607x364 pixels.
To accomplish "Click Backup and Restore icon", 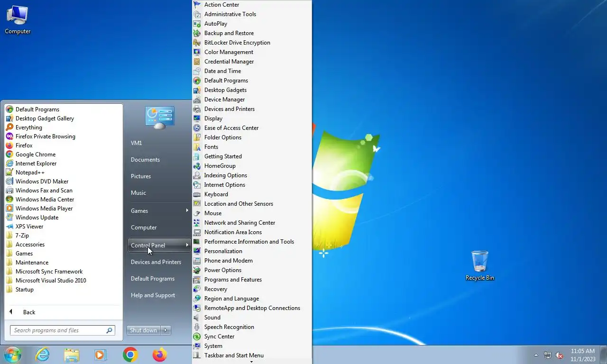I will tap(197, 33).
